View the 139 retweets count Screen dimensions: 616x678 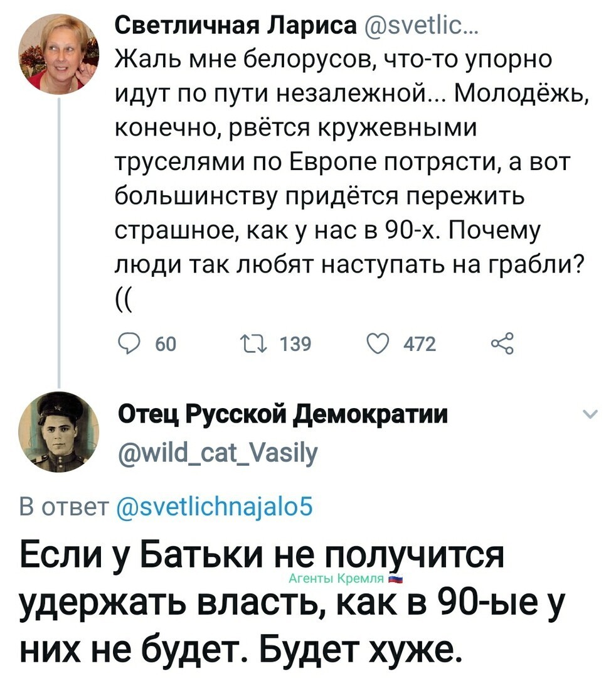pos(295,345)
